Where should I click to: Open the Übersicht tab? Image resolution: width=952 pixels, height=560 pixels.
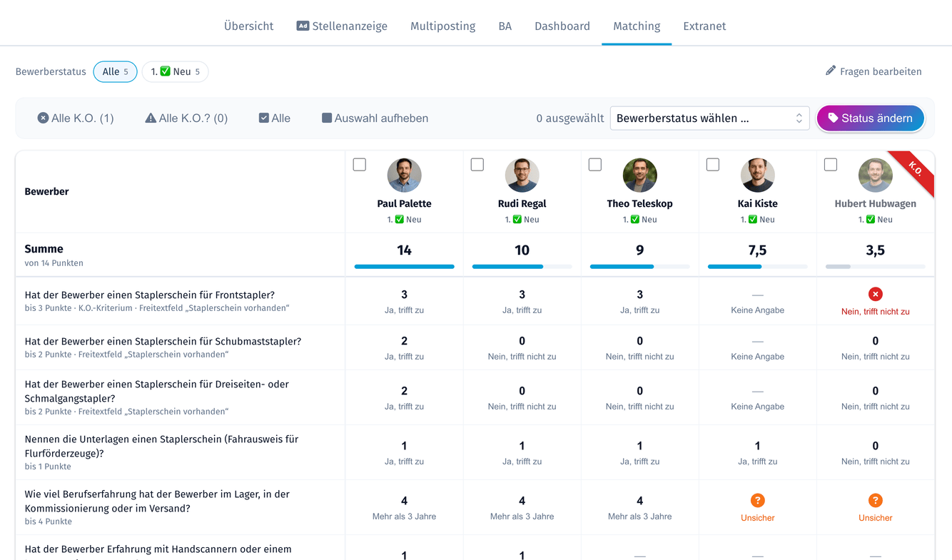(248, 26)
